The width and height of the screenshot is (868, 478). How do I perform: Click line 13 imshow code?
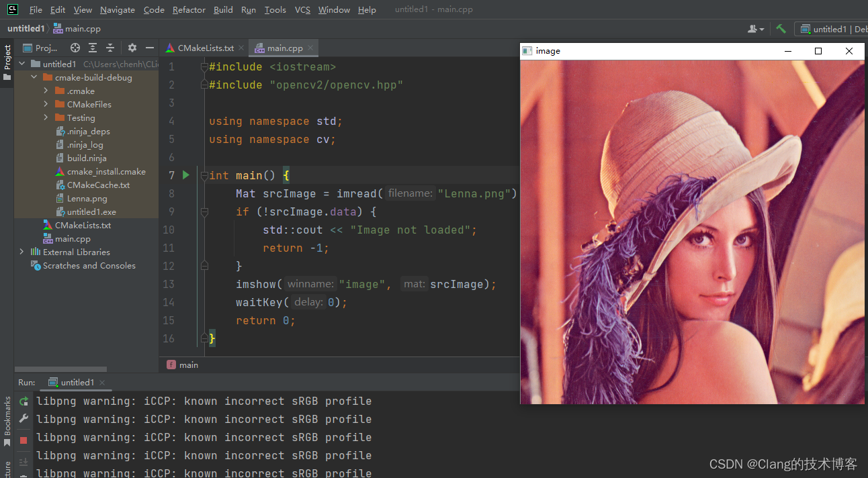[x=366, y=284]
